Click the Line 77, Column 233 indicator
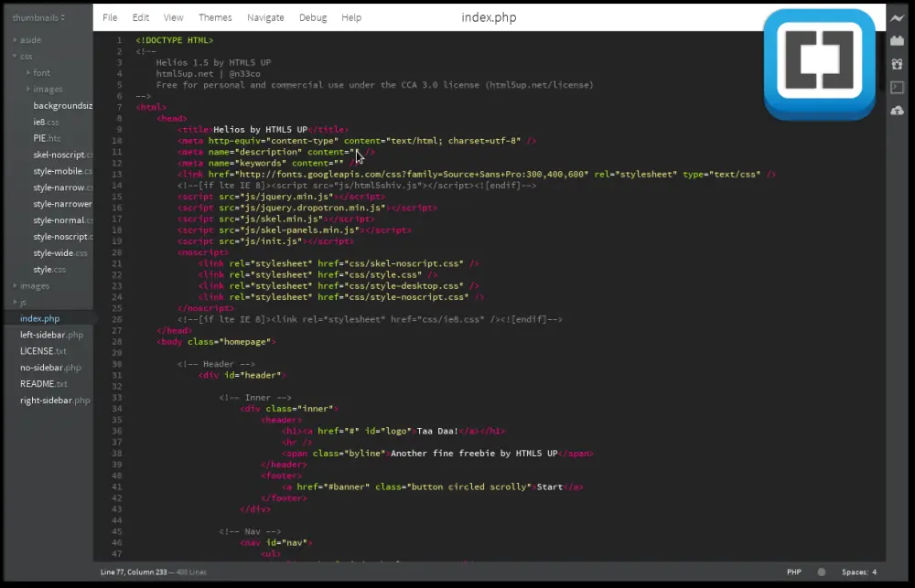The width and height of the screenshot is (915, 588). (135, 572)
